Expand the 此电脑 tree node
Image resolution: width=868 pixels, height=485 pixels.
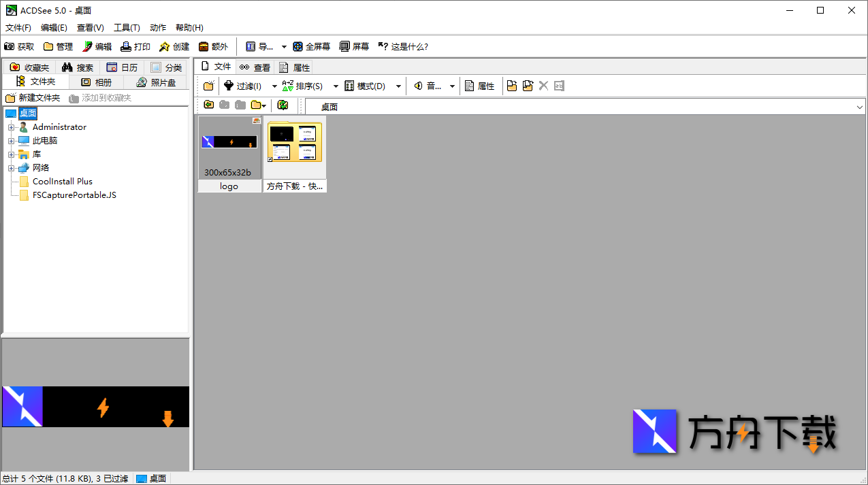tap(11, 141)
